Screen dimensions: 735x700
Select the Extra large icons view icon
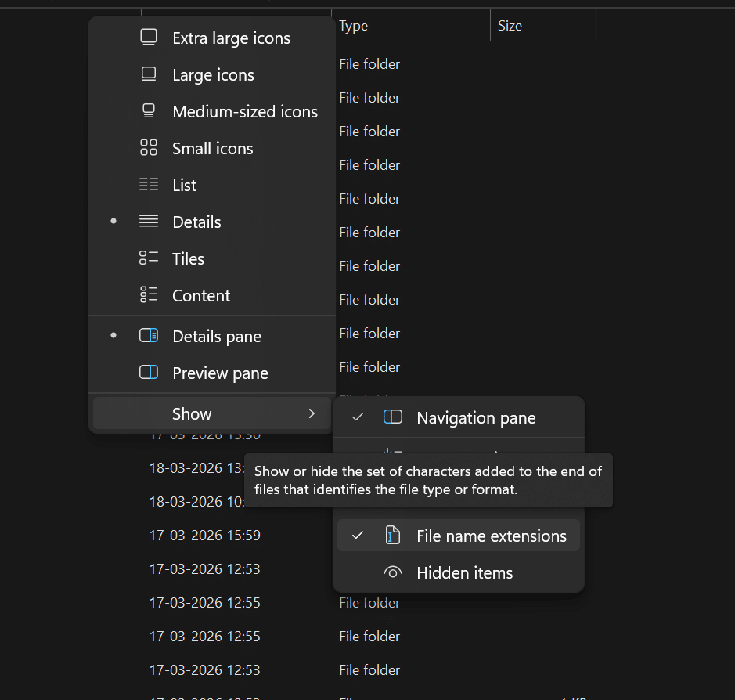click(149, 37)
